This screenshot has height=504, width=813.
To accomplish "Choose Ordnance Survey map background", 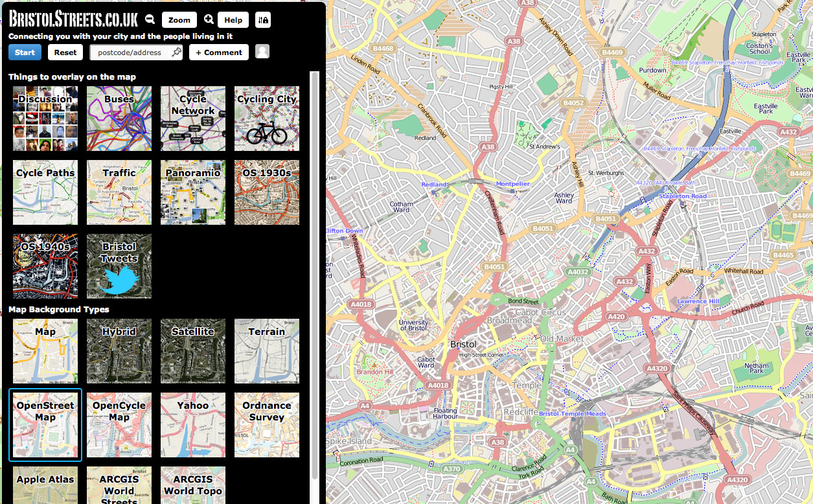I will [267, 424].
